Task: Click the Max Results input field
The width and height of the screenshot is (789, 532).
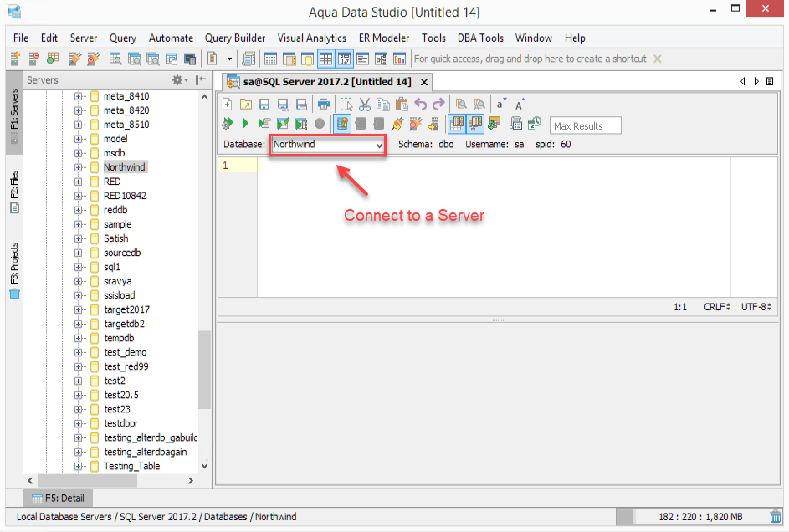Action: pyautogui.click(x=585, y=125)
